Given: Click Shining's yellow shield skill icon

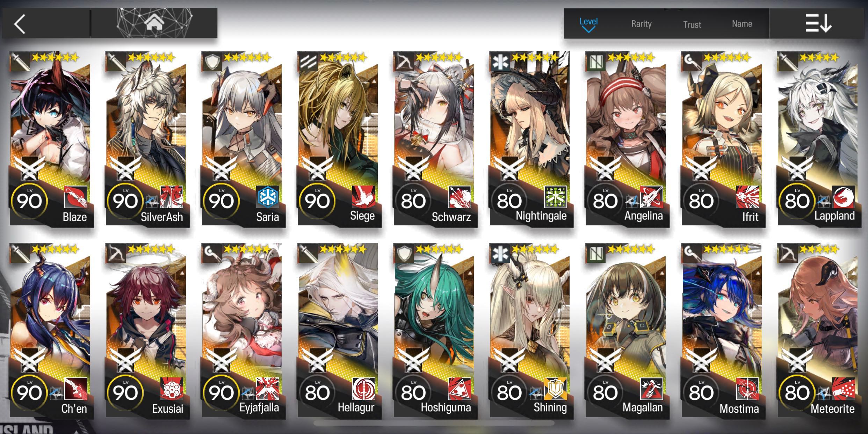Looking at the screenshot, I should (556, 389).
